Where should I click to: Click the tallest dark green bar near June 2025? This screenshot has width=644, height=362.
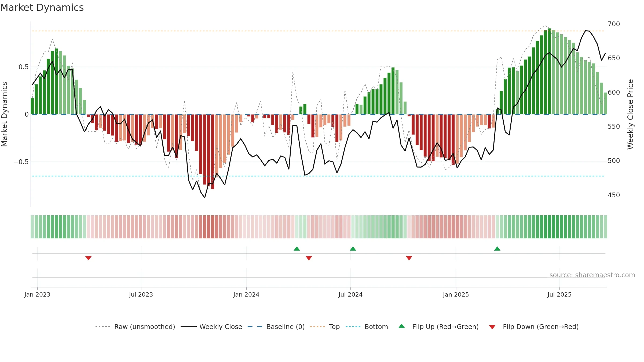pos(549,71)
